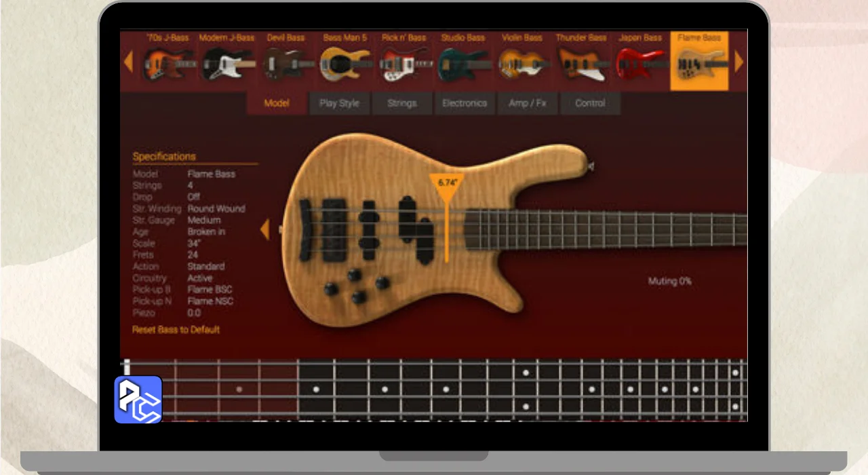Select the '70s J-Bass model thumbnail
The width and height of the screenshot is (868, 475).
[x=168, y=60]
